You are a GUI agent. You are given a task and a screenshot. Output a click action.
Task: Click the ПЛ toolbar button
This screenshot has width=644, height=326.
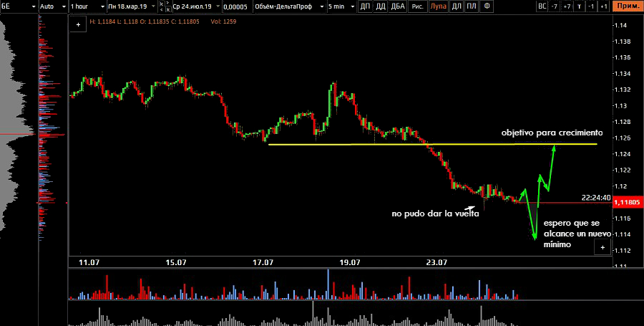[x=471, y=6]
